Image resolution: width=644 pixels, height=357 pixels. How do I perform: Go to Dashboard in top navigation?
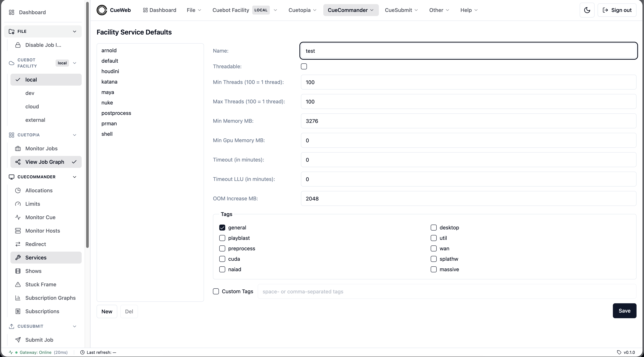click(x=159, y=10)
